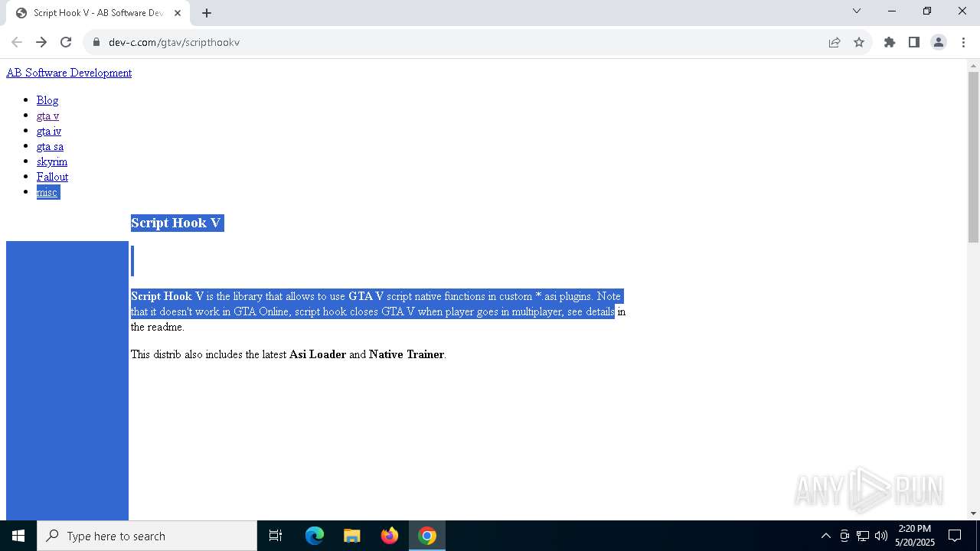Minimize the Chrome window
The image size is (980, 551).
(892, 11)
